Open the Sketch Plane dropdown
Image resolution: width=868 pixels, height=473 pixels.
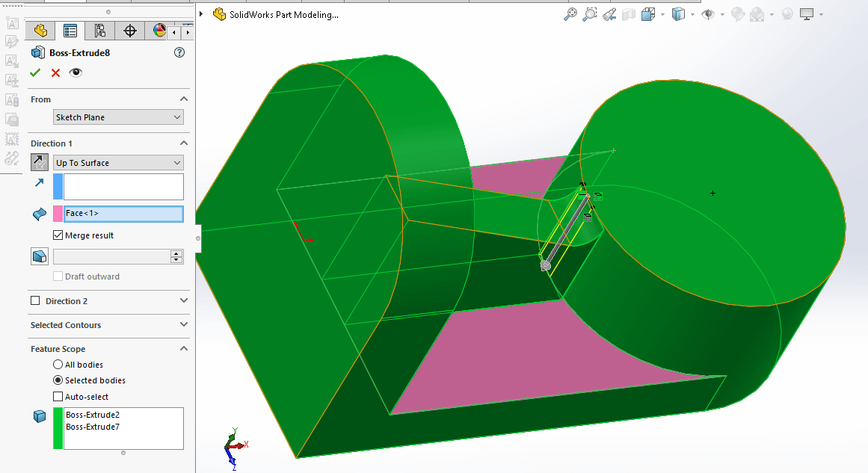pyautogui.click(x=118, y=117)
